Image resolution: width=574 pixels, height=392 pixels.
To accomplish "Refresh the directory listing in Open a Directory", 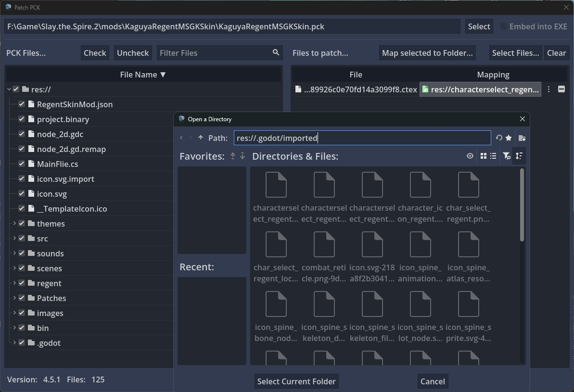I will (x=498, y=138).
